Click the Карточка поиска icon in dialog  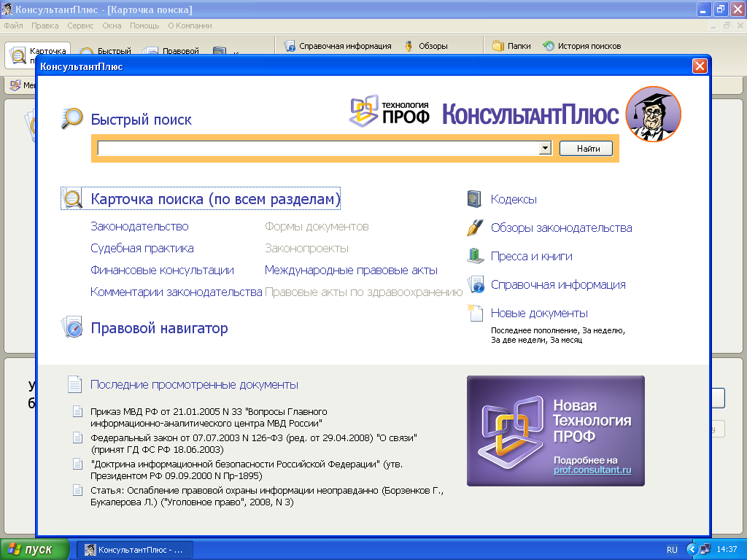(73, 198)
